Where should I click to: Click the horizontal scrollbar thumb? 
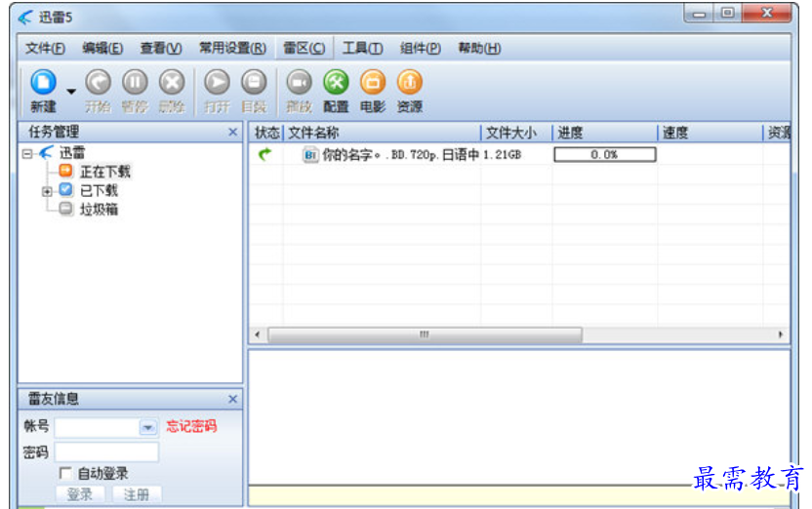(425, 334)
